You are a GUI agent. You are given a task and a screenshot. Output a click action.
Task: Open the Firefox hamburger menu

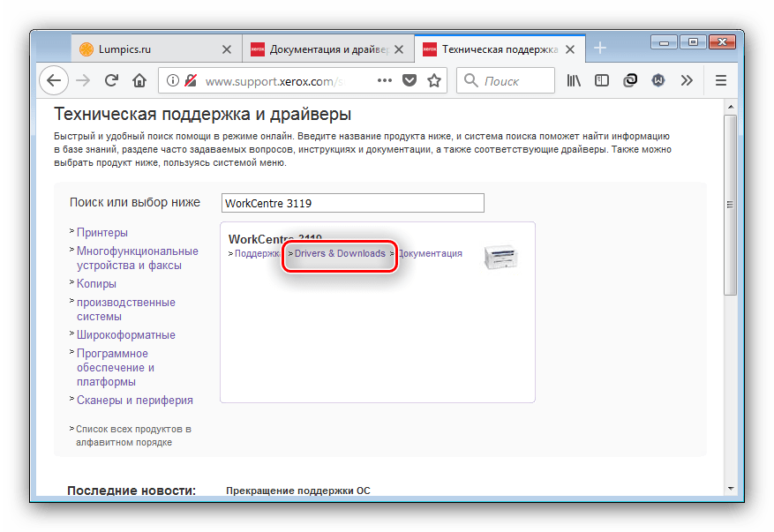click(720, 80)
